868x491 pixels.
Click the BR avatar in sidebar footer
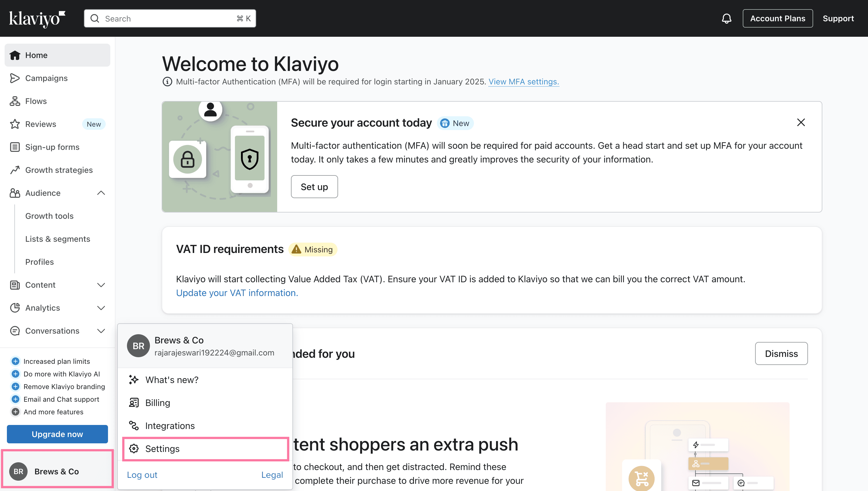(x=18, y=471)
